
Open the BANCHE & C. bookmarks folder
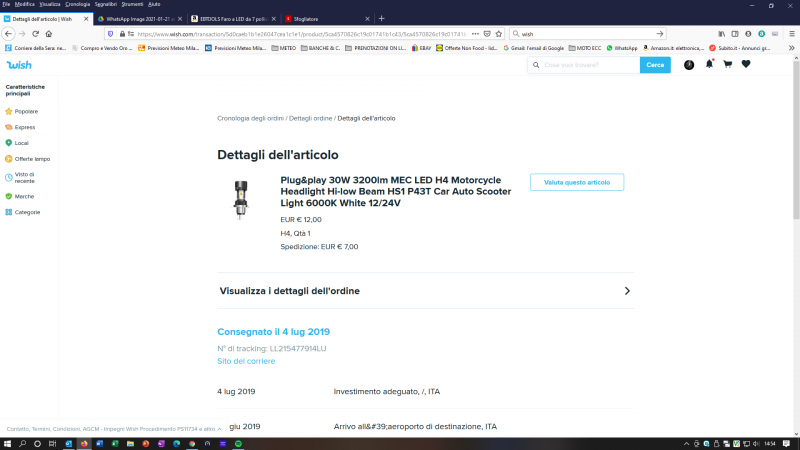[320, 48]
